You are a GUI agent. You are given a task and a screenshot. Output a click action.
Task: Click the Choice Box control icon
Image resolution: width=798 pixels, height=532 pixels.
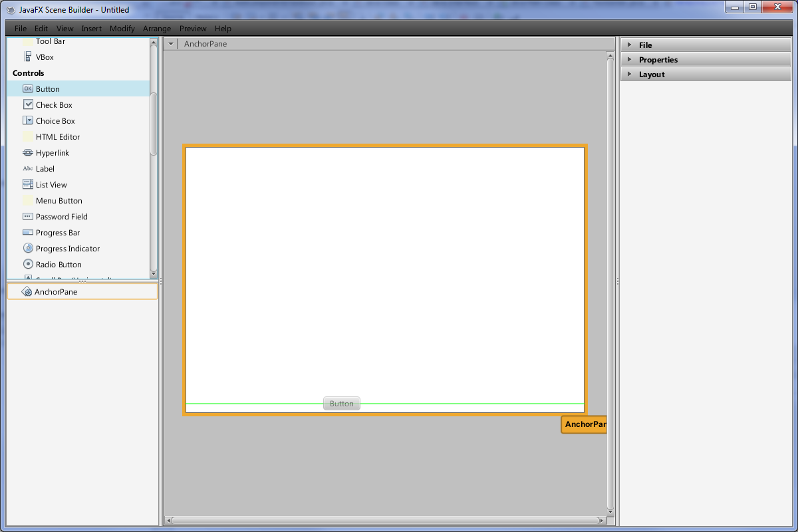point(28,121)
